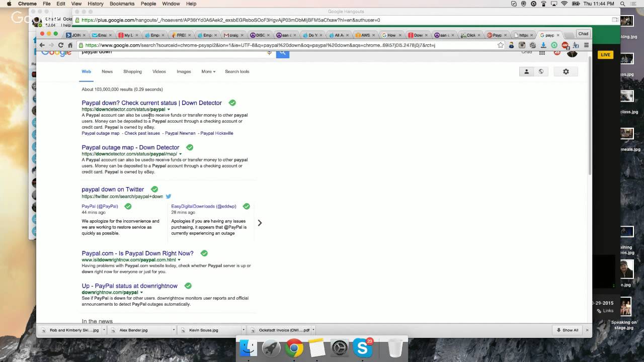
Task: Open Launchpad rocket icon in Dock
Action: click(271, 348)
